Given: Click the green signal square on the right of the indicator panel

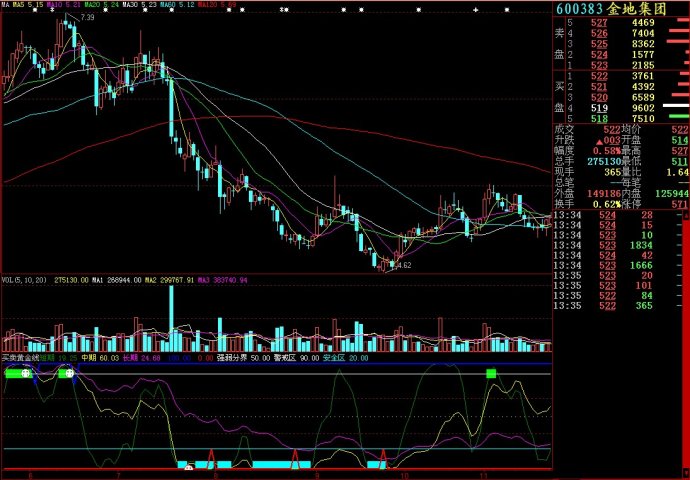Looking at the screenshot, I should click(x=491, y=373).
